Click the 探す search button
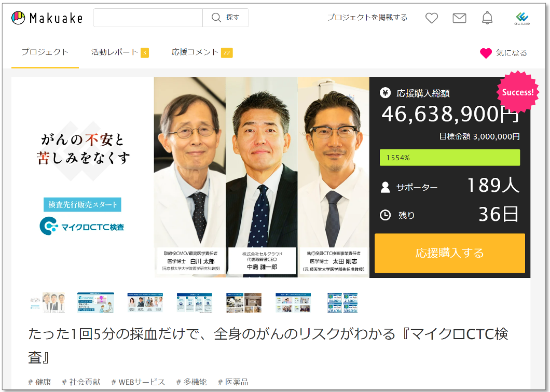550x392 pixels. click(226, 18)
